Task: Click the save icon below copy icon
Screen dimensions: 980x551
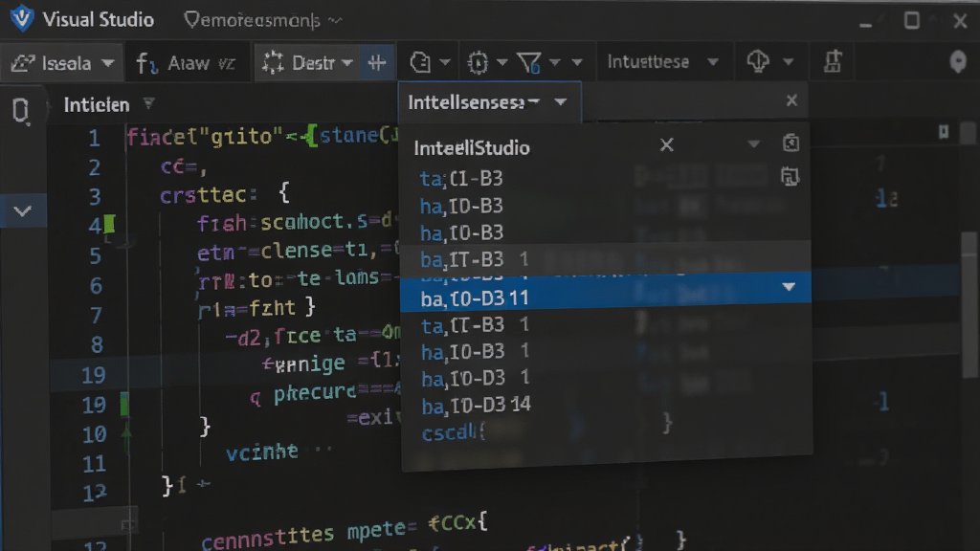Action: (790, 177)
